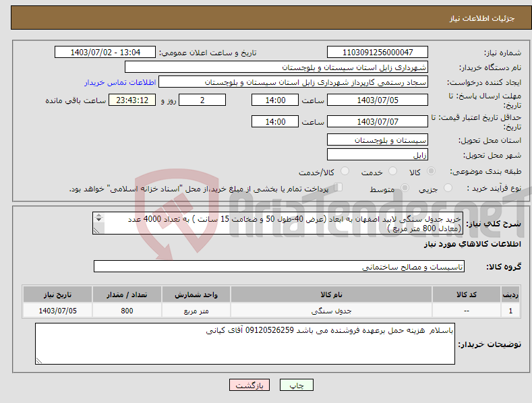The image size is (532, 403).
Task: Click the واحد شمارش column header
Action: pyautogui.click(x=196, y=294)
